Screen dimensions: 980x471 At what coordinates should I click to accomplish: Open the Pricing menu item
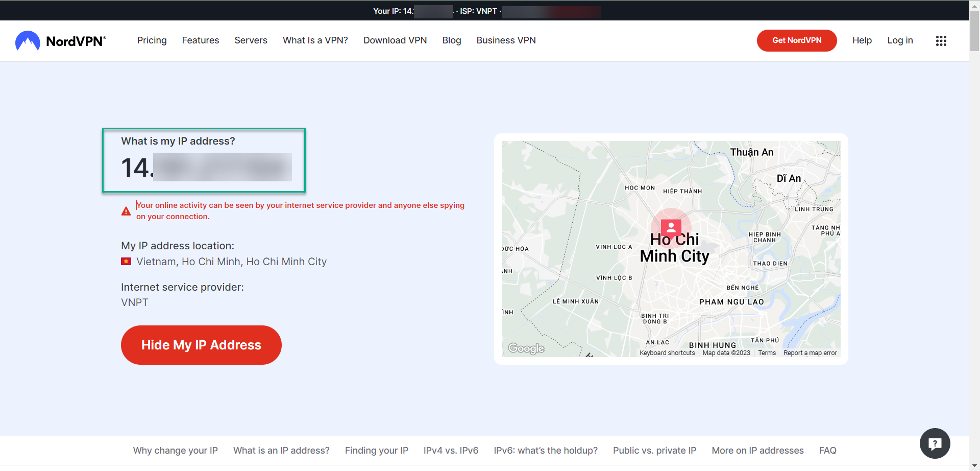[152, 40]
